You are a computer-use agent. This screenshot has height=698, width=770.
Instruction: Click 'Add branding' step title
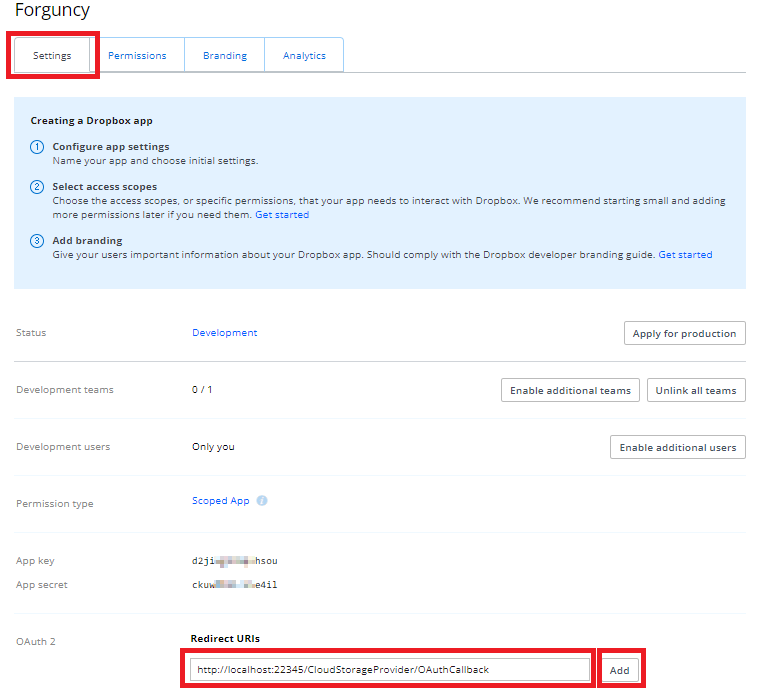(87, 241)
